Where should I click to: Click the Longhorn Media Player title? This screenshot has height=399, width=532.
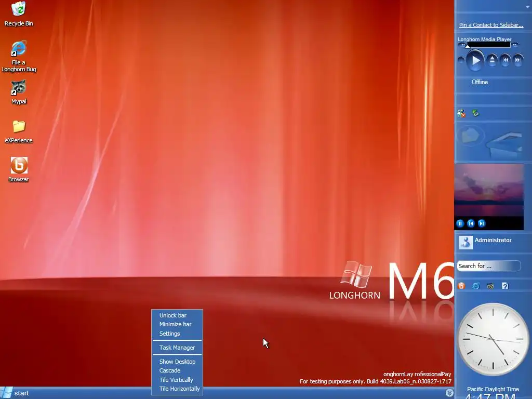pyautogui.click(x=484, y=39)
